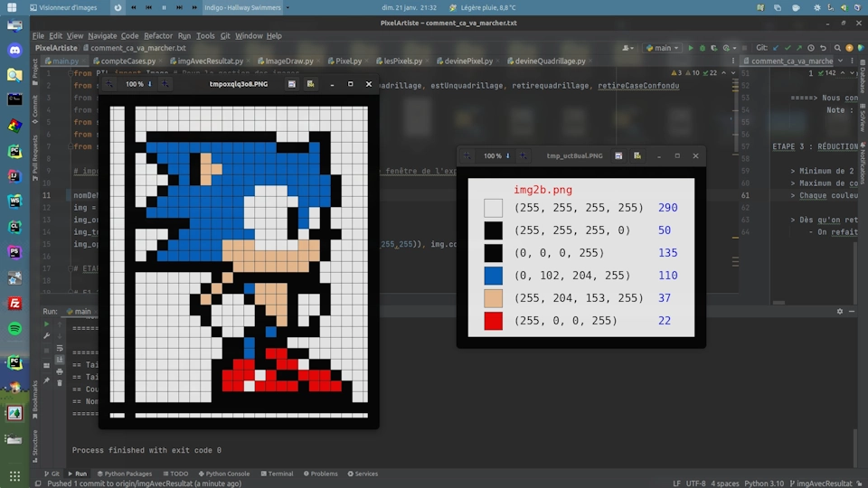The width and height of the screenshot is (868, 488).
Task: Open zoom level 100% dropdown in Sonic viewer
Action: [x=138, y=84]
